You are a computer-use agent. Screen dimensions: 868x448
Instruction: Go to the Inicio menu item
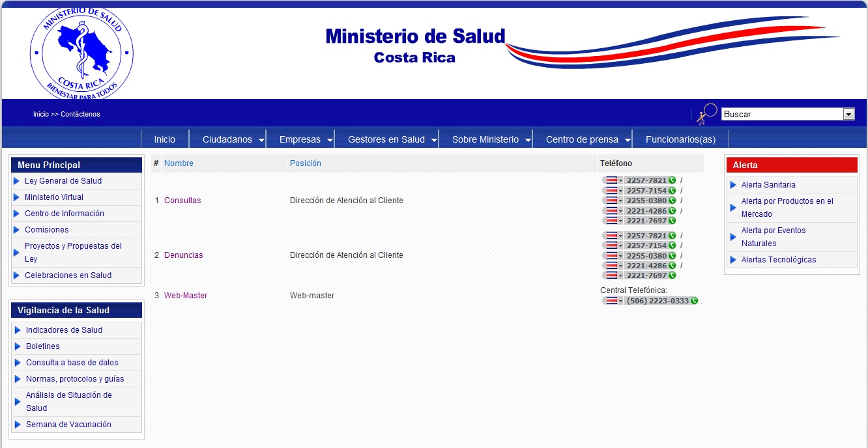165,139
